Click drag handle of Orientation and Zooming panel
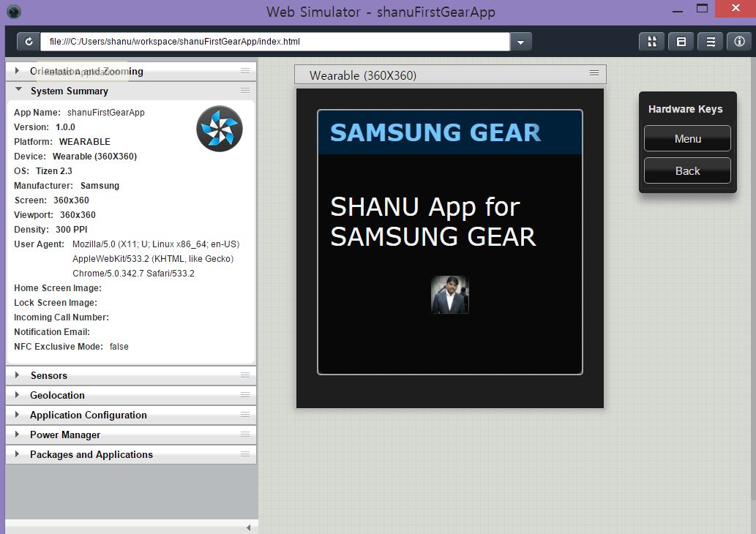The image size is (756, 534). 245,71
